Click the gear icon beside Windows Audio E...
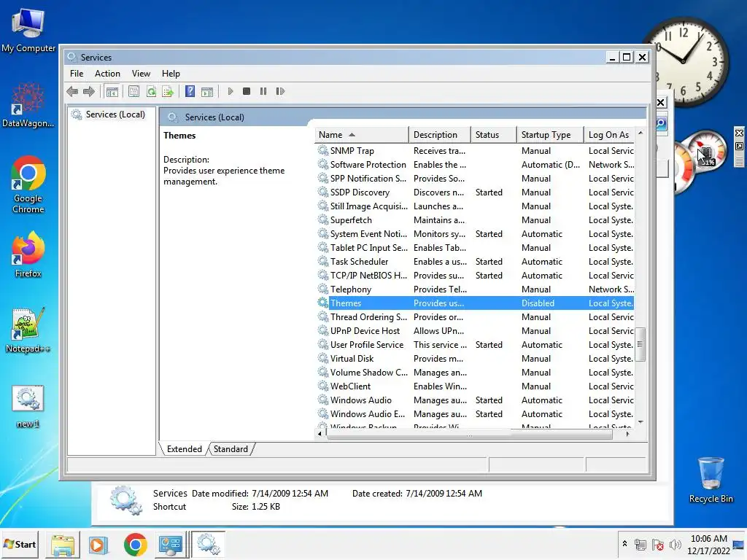The width and height of the screenshot is (747, 560). coord(323,413)
